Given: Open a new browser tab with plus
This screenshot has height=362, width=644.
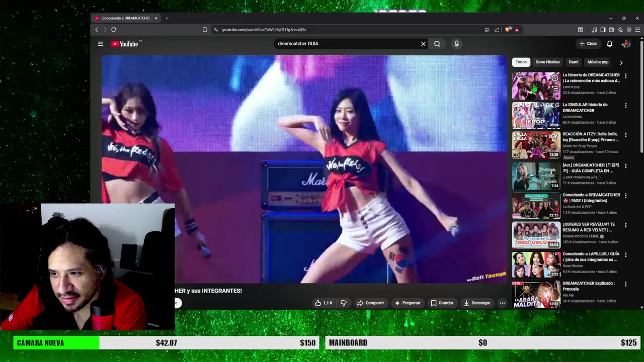Looking at the screenshot, I should pos(167,18).
